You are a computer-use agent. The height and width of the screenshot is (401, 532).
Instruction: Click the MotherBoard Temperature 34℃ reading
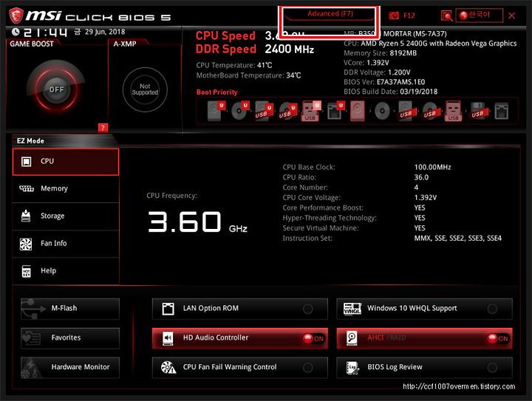pyautogui.click(x=249, y=75)
